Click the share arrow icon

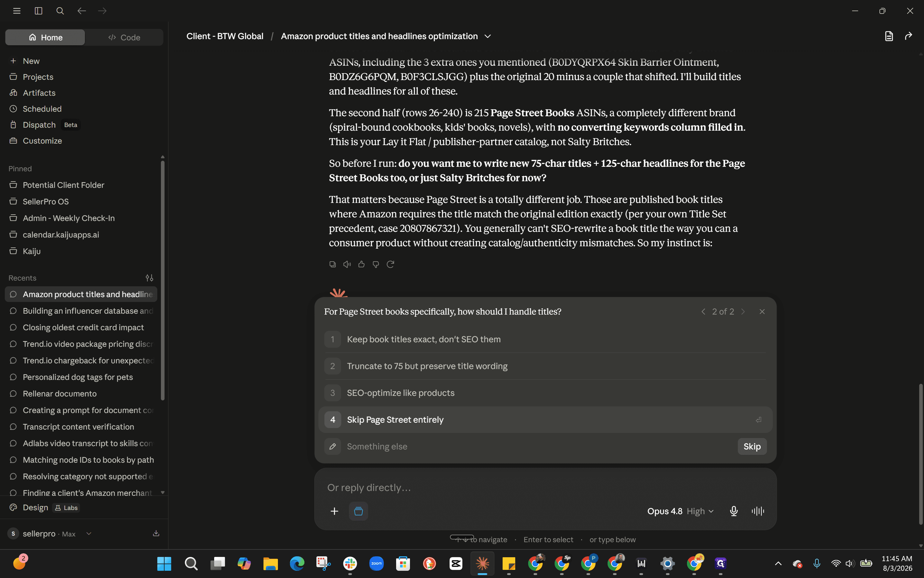tap(909, 36)
